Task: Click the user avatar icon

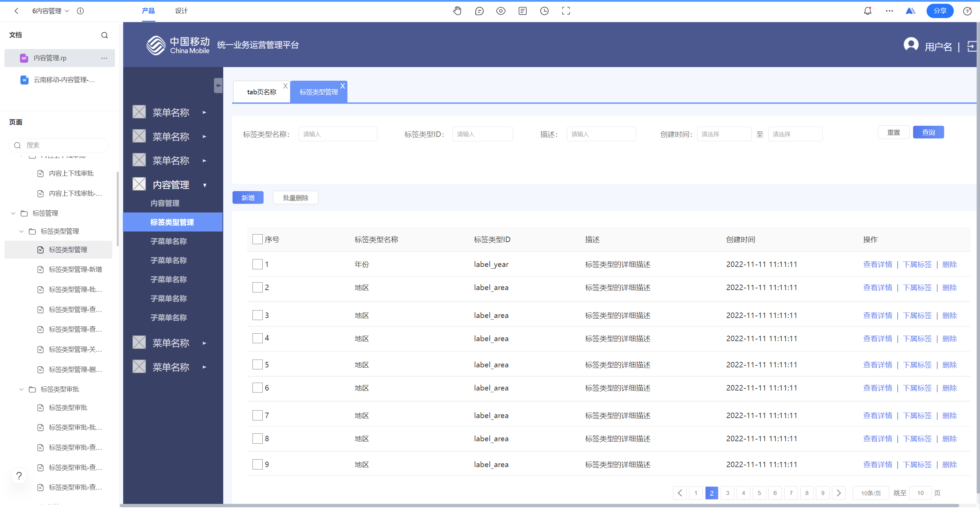Action: [x=911, y=45]
